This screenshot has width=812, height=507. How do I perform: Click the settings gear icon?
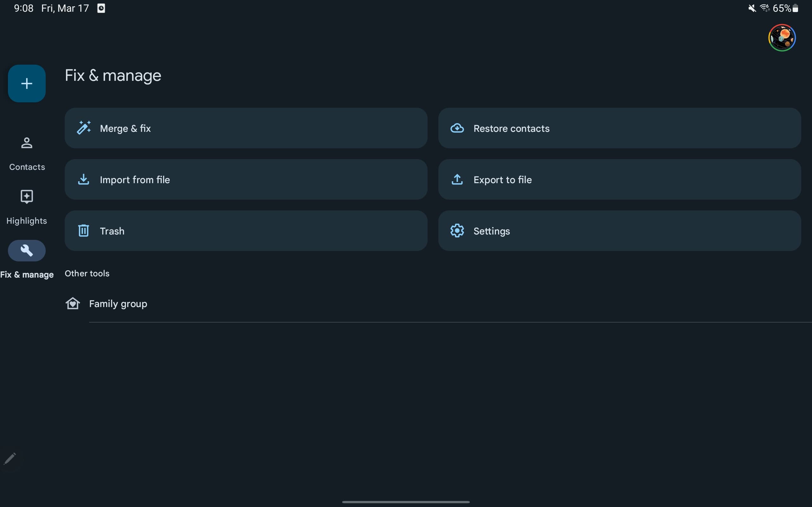[457, 231]
